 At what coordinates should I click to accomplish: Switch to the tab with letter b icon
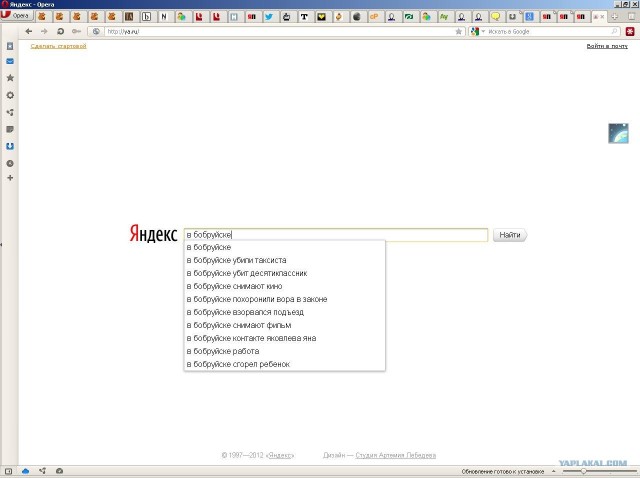coord(146,17)
